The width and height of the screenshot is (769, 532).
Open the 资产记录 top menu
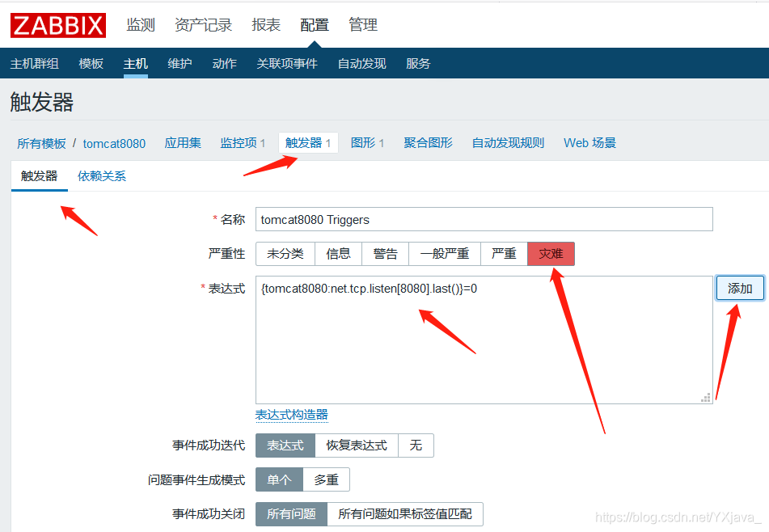204,24
